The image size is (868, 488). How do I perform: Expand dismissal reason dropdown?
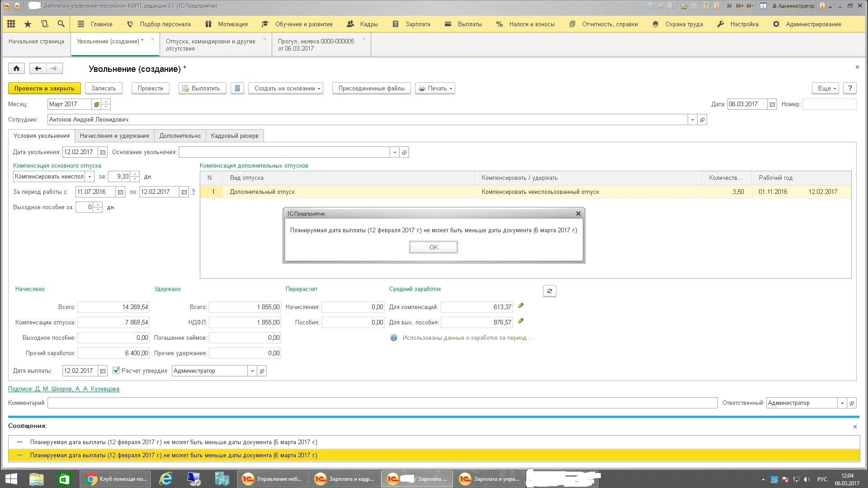click(395, 152)
